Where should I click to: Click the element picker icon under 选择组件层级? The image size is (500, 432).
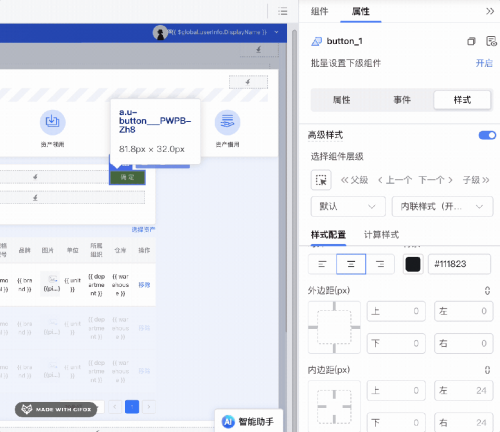click(321, 180)
